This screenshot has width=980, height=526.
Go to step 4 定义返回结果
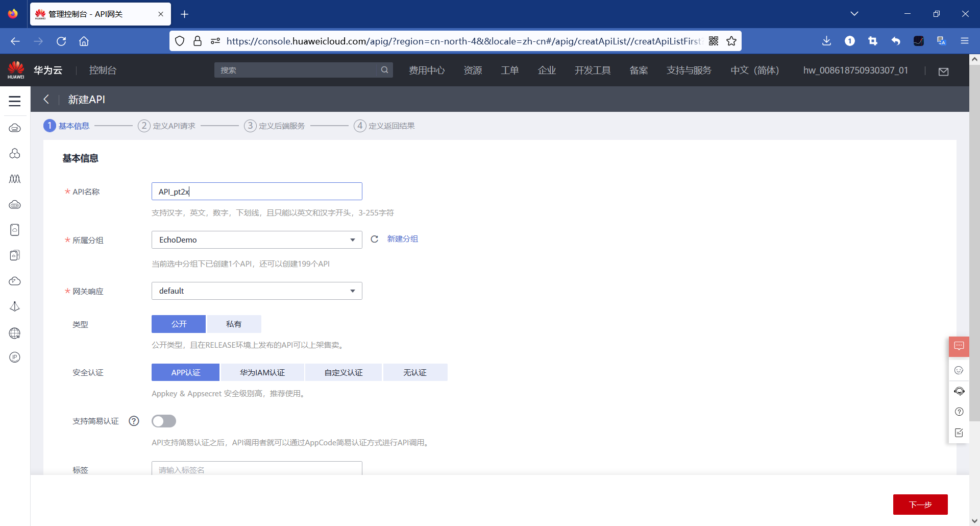coord(384,126)
